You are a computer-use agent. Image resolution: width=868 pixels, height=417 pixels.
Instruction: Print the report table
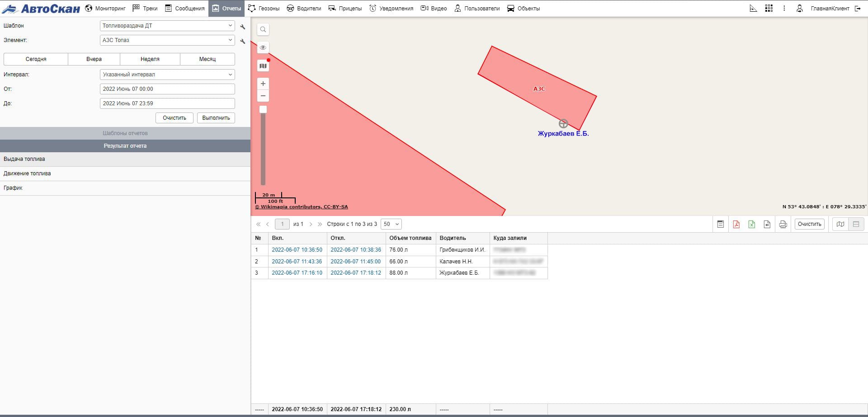click(783, 224)
